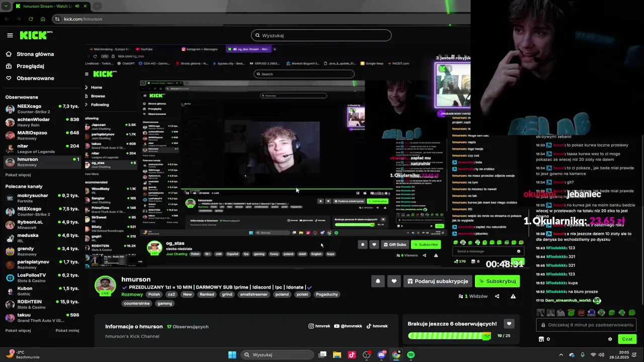Open the chat settings gear
This screenshot has width=644, height=362.
[610, 339]
